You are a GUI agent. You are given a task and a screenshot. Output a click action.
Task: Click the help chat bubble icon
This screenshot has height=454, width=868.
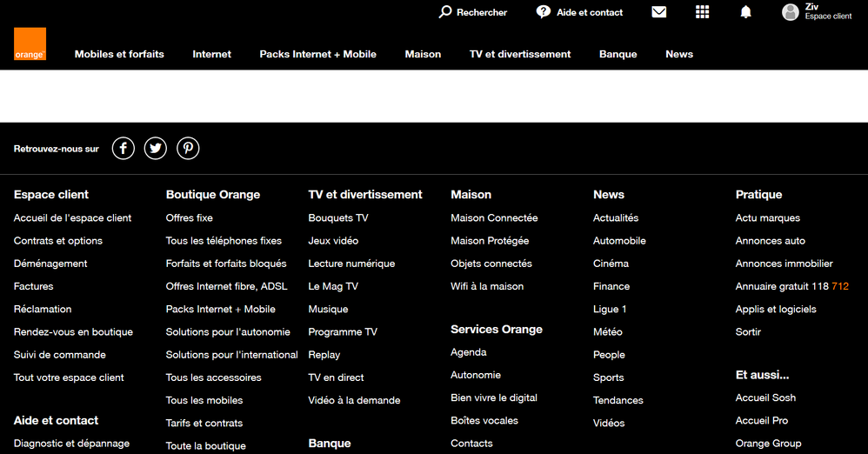pyautogui.click(x=544, y=12)
